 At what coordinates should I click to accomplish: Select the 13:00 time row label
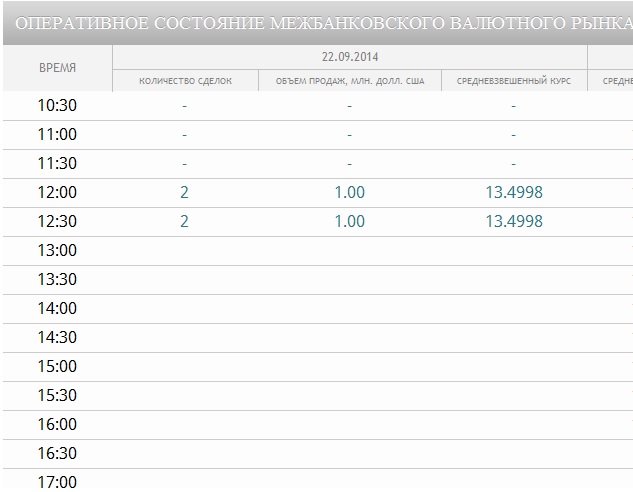coord(57,250)
